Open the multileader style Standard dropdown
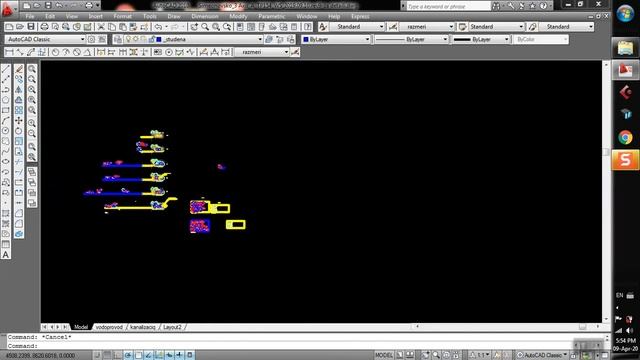Screen dimensions: 640x360 tap(566, 27)
